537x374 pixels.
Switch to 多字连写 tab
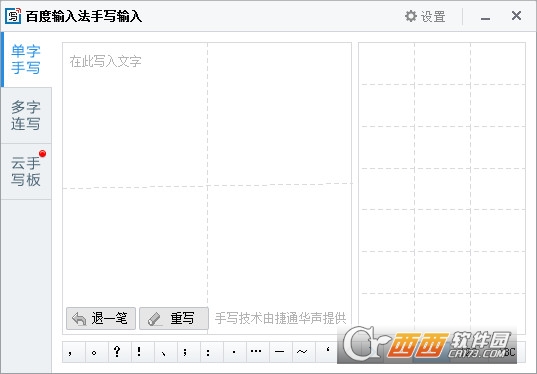26,115
